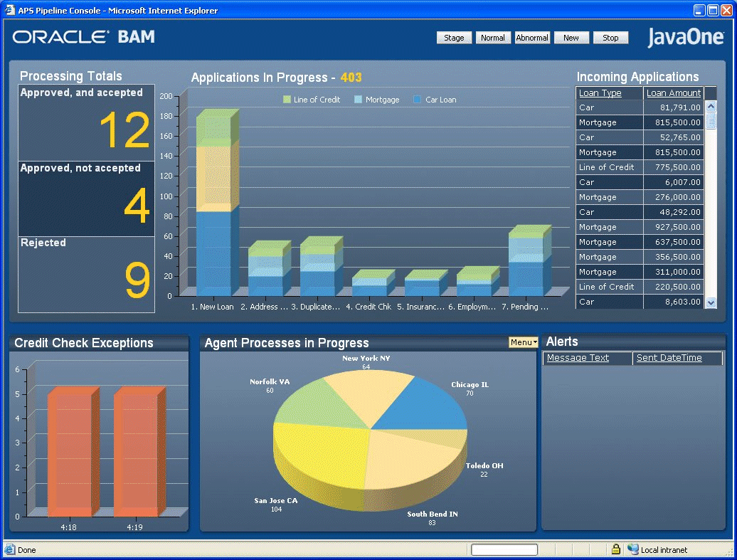The height and width of the screenshot is (560, 737).
Task: Click the Approved, and accepted count 12
Action: click(x=124, y=130)
